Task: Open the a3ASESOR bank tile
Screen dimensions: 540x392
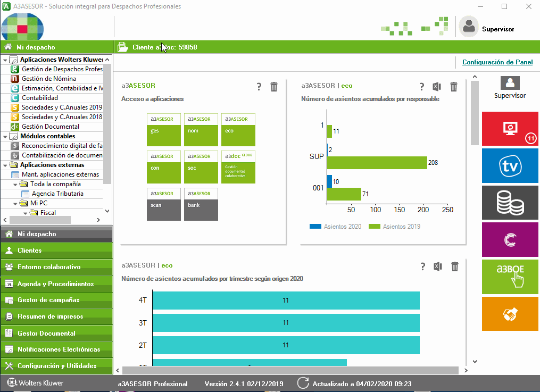Action: click(201, 204)
